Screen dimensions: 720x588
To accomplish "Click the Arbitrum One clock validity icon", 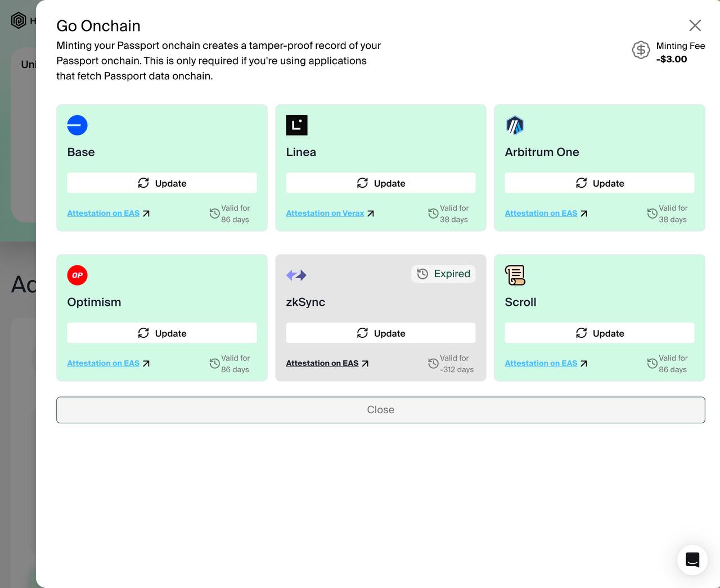I will [652, 214].
